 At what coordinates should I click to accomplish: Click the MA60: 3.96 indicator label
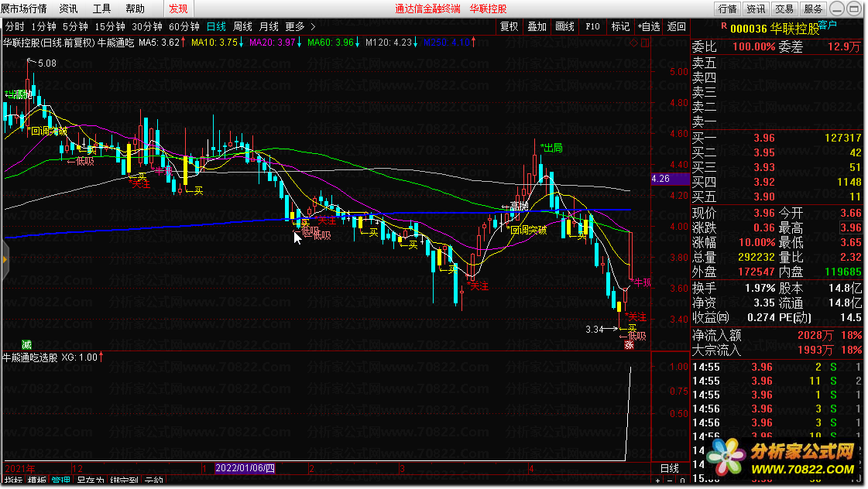tap(333, 43)
